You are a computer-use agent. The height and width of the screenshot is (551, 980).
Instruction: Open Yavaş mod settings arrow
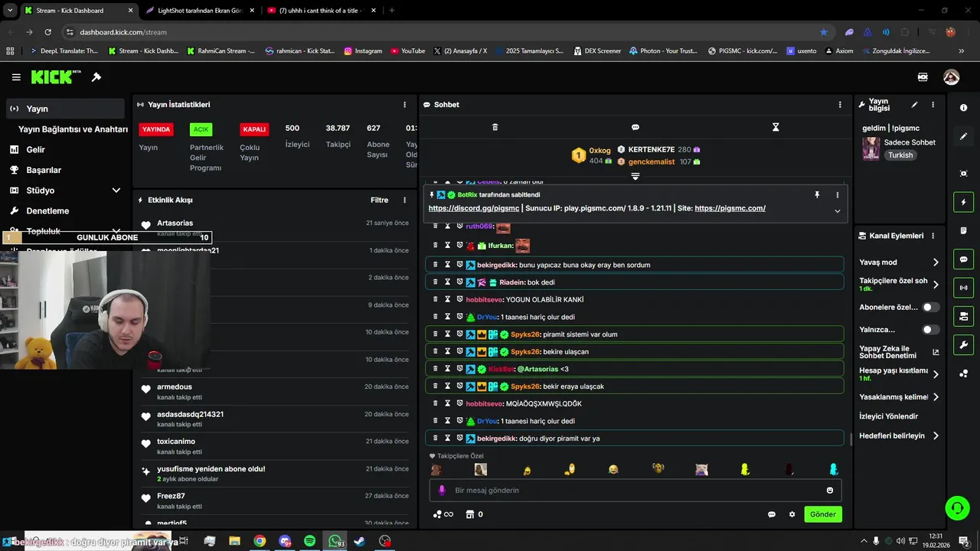[x=936, y=262]
